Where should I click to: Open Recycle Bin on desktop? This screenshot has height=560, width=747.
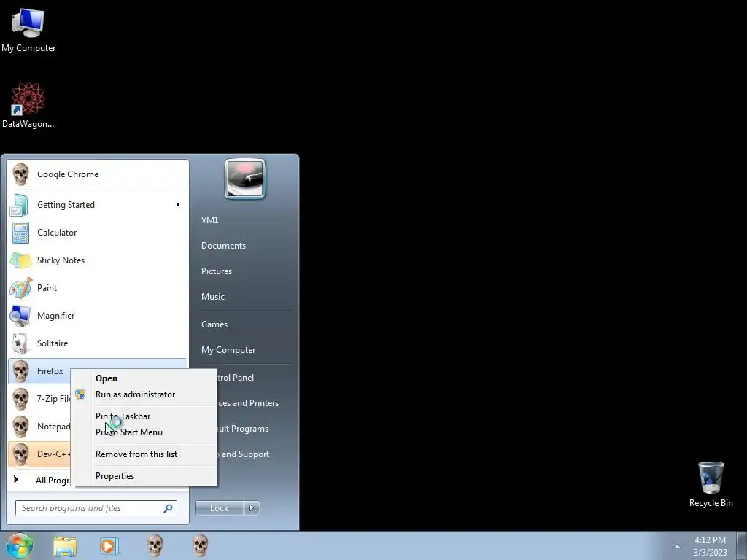coord(711,484)
